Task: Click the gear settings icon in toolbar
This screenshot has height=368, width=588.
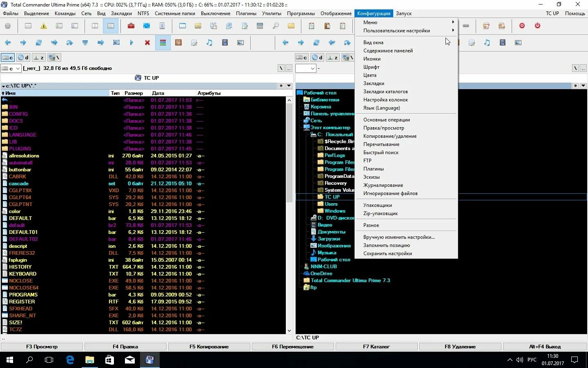Action: pyautogui.click(x=8, y=26)
